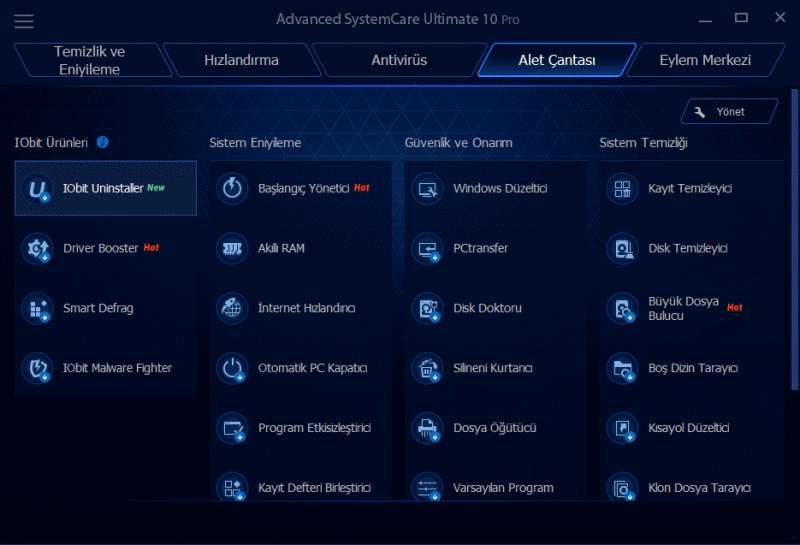Click the Smart Defrag label
Viewport: 800px width, 545px height.
98,308
